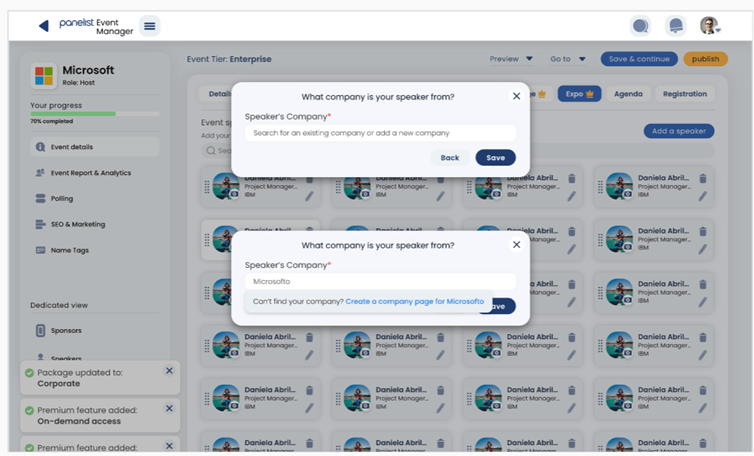Viewport: 754px width, 456px height.
Task: Edit the top-right Daniela Abril speaker card
Action: 703,196
